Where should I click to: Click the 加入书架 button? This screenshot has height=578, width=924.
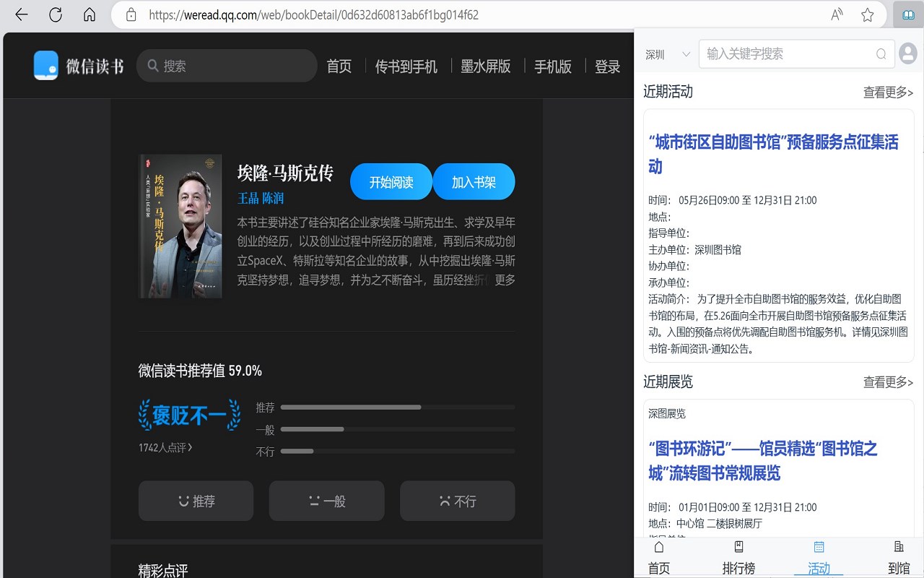[474, 181]
